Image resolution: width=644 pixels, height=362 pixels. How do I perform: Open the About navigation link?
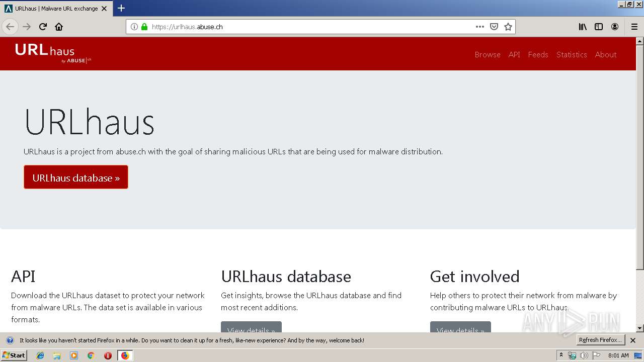point(606,54)
